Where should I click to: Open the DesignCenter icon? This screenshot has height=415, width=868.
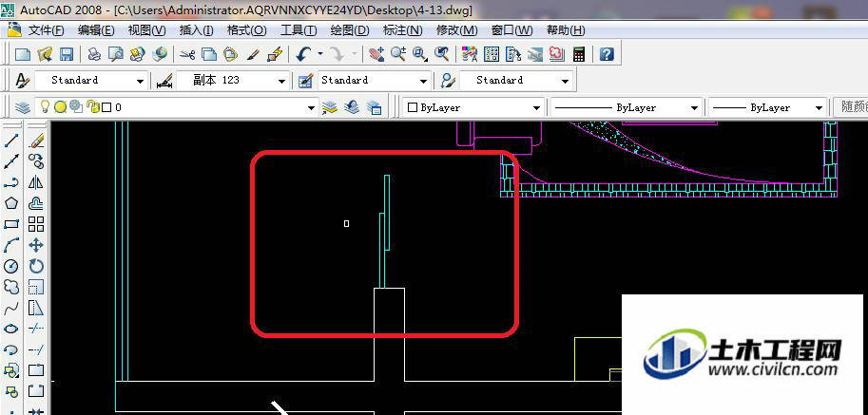coord(492,54)
